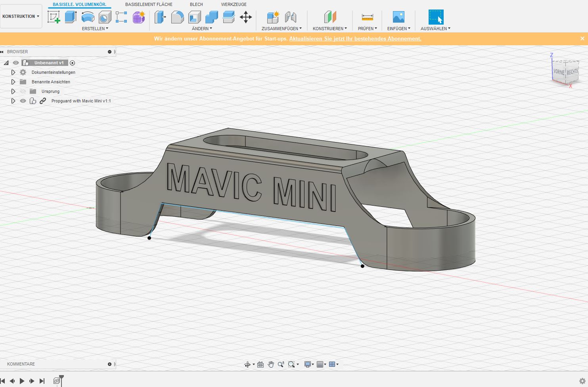The width and height of the screenshot is (588, 387).
Task: Collapse the Unbenannt v1 root node
Action: 6,63
